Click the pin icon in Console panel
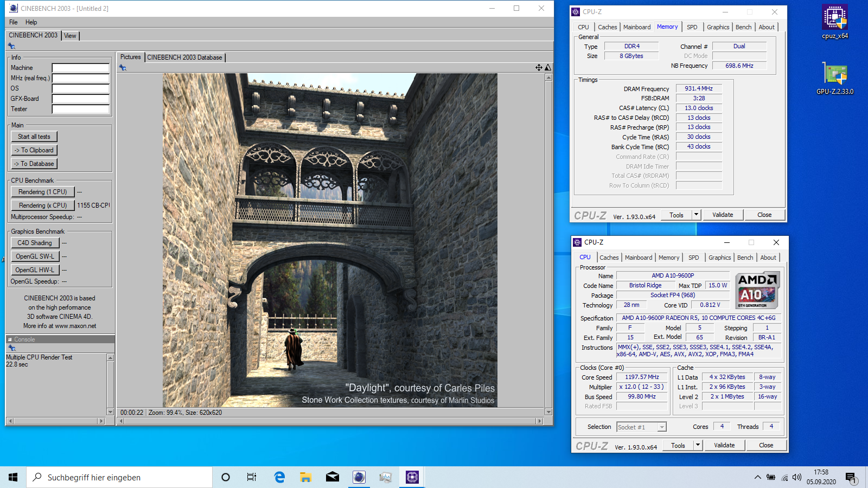This screenshot has height=488, width=868. (x=12, y=348)
